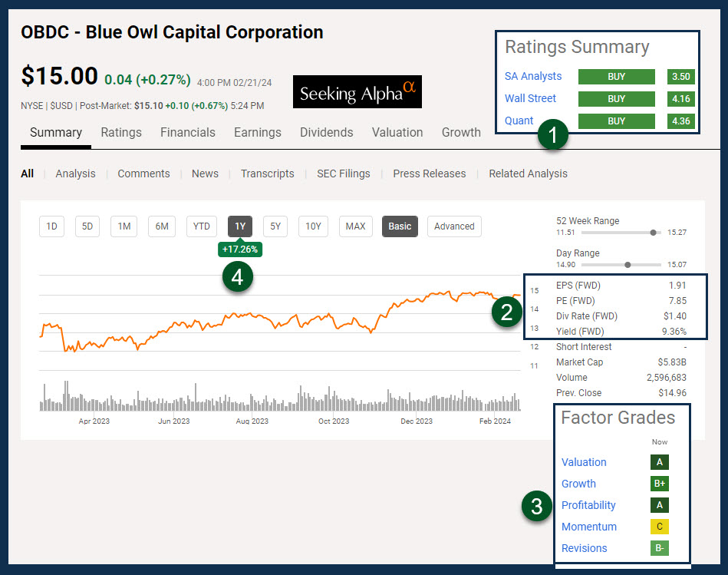
Task: Switch chart to Advanced mode
Action: pyautogui.click(x=454, y=226)
